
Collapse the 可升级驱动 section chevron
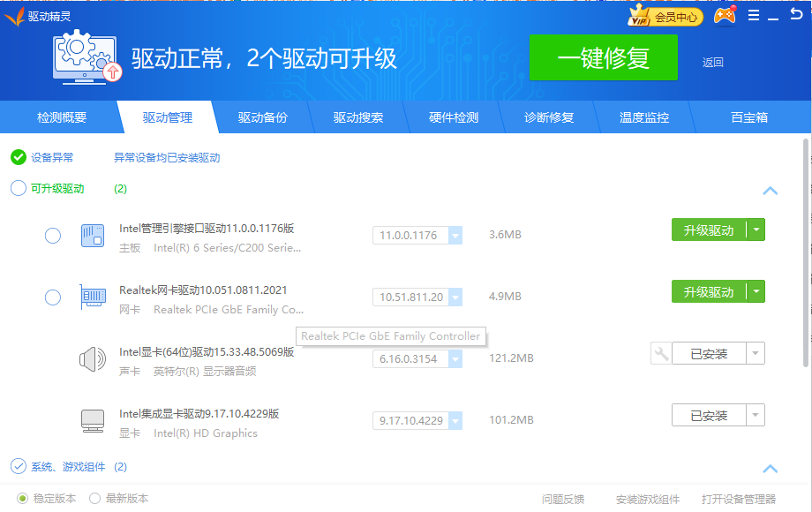770,191
